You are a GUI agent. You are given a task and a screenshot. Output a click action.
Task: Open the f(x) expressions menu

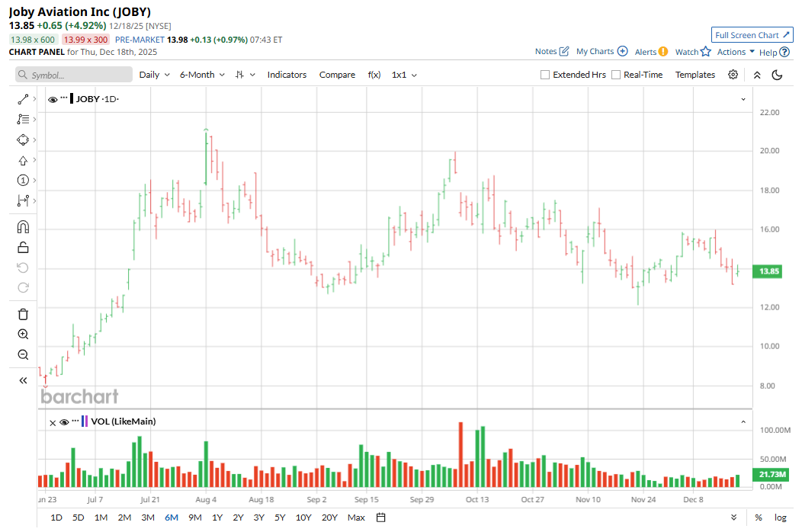[374, 75]
